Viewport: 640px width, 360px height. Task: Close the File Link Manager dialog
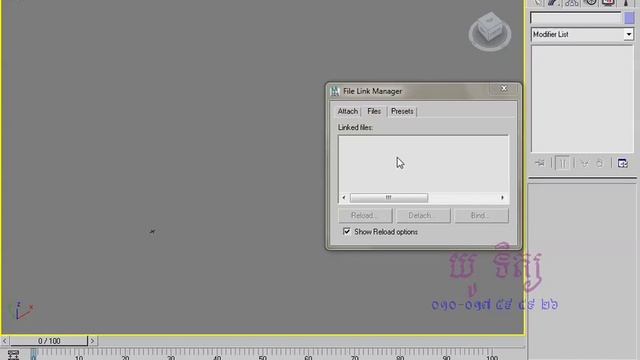504,88
